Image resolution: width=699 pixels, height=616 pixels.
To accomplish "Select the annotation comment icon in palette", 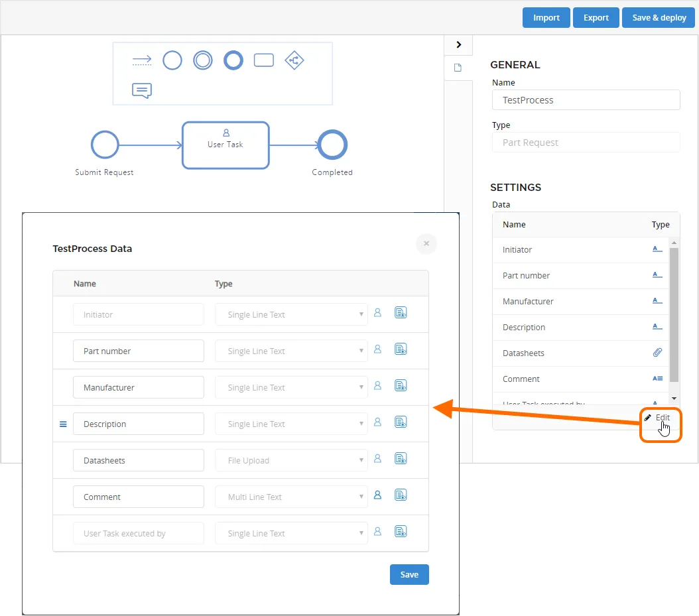I will pyautogui.click(x=142, y=90).
